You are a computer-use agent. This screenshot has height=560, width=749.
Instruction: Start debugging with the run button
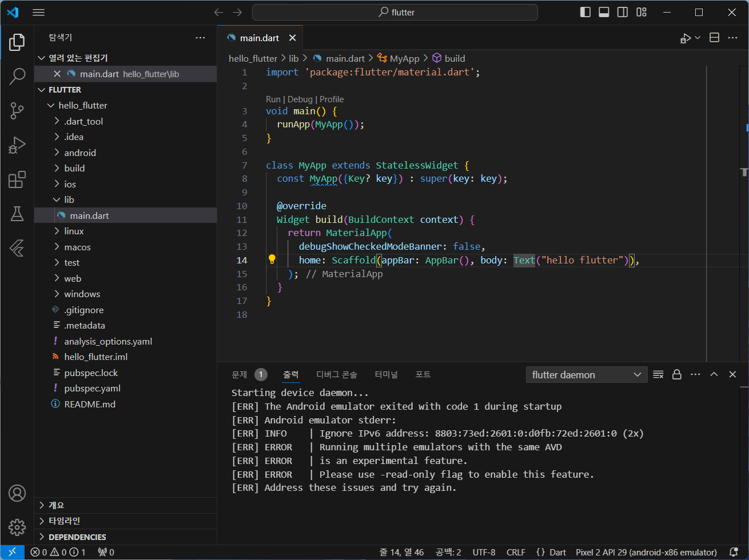(x=685, y=38)
